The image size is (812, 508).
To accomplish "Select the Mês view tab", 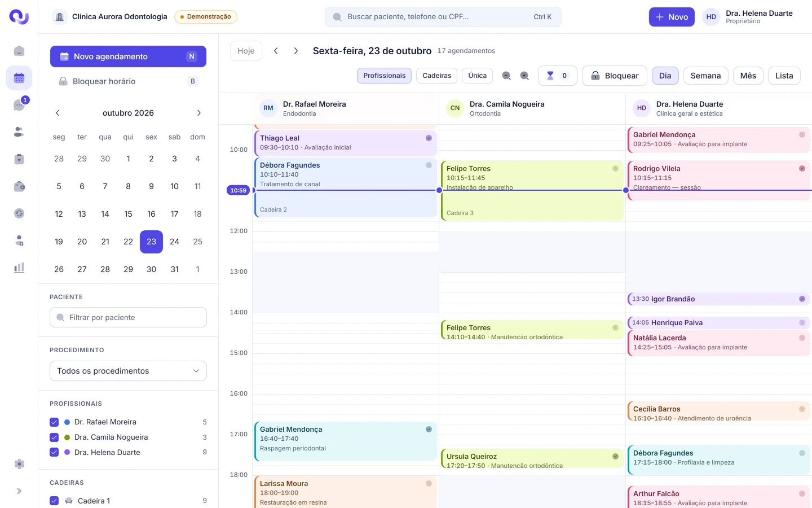I will click(x=748, y=76).
